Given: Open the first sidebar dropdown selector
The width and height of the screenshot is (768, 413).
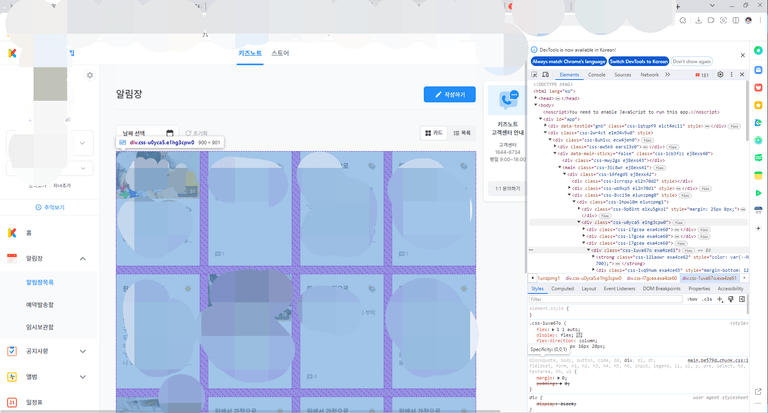Looking at the screenshot, I should click(x=49, y=144).
